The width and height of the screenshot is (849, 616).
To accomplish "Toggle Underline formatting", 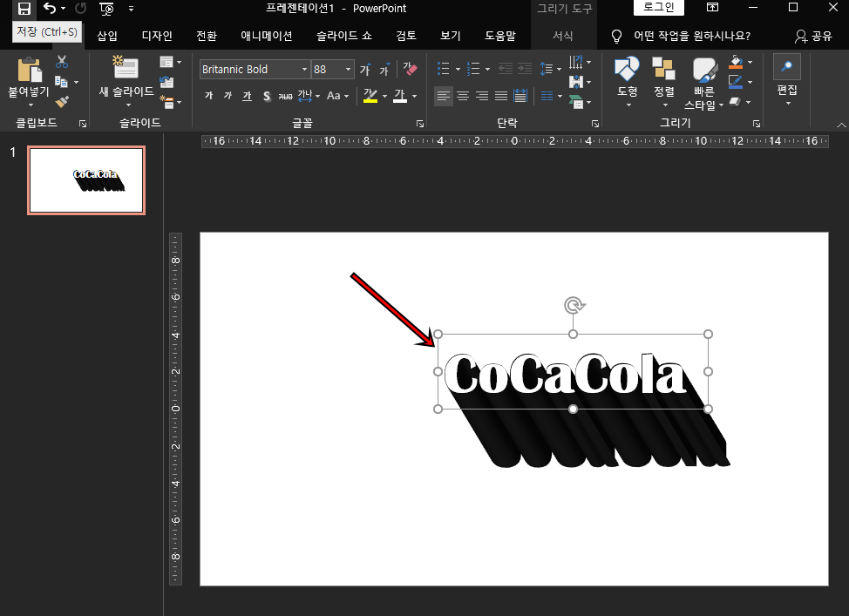I will coord(247,96).
